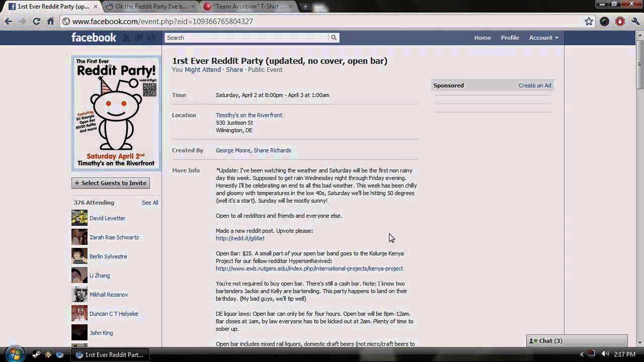Go to Facebook Home
This screenshot has width=644, height=362.
(x=482, y=38)
